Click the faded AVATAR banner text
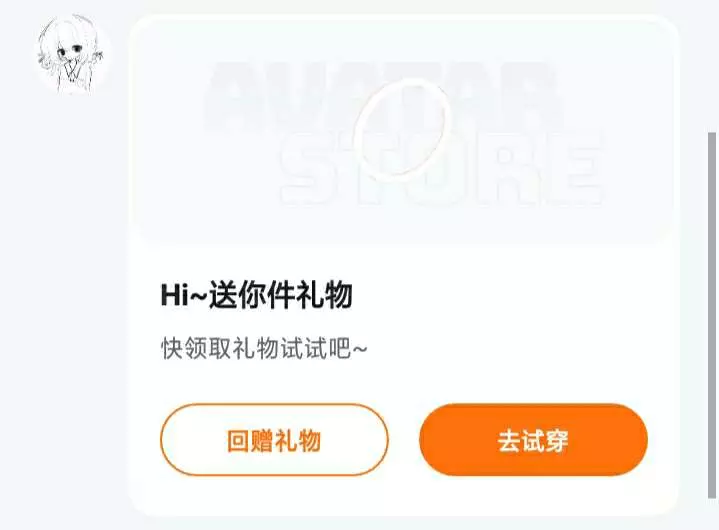The height and width of the screenshot is (530, 719). [x=383, y=96]
